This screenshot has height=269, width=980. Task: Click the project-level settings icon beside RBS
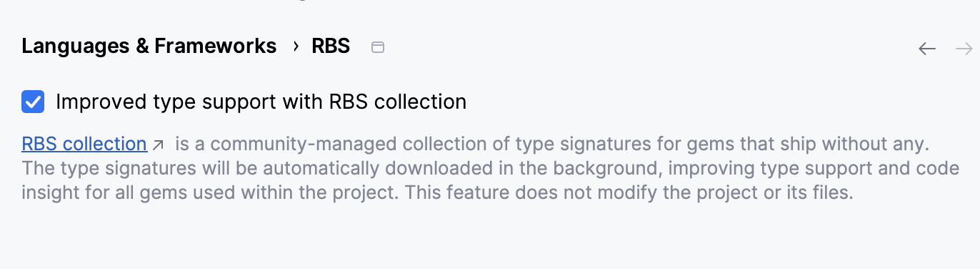[x=378, y=47]
